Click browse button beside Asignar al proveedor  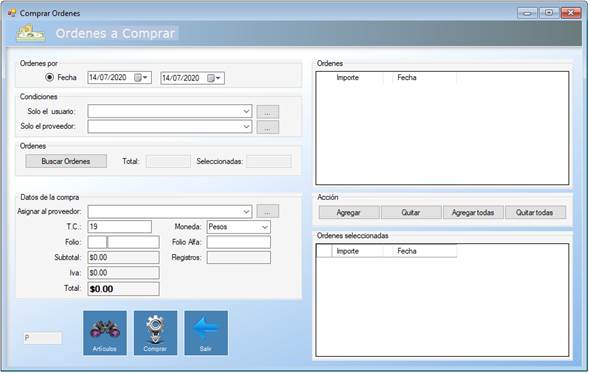[267, 211]
